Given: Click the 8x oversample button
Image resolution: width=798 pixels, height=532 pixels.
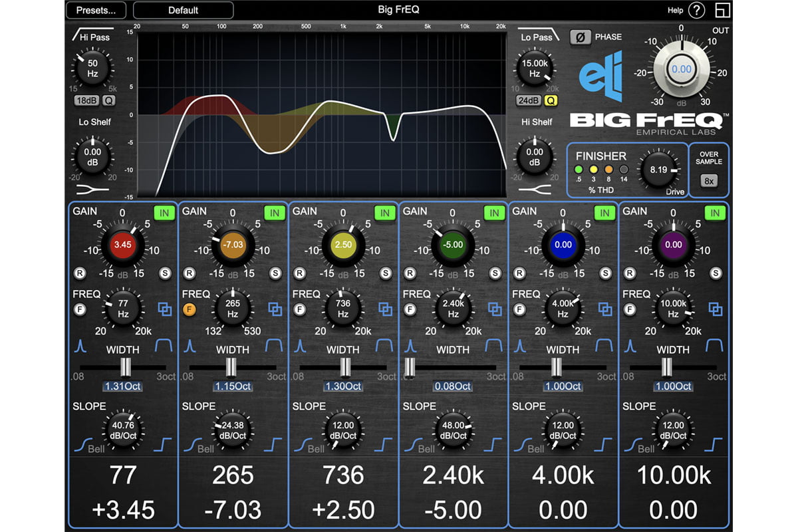Looking at the screenshot, I should pos(709,181).
